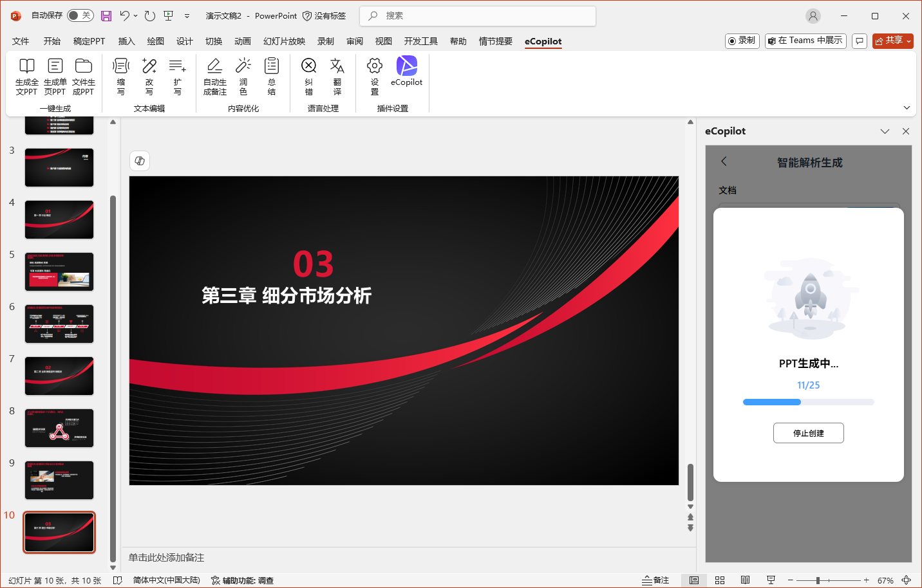Screen dimensions: 922x588
Task: Expand the 共享 dropdown arrow
Action: point(908,41)
